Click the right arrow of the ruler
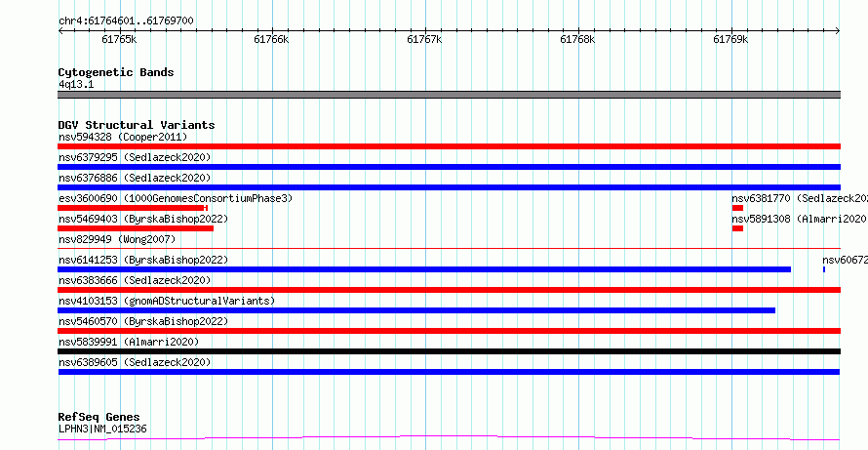 (838, 31)
